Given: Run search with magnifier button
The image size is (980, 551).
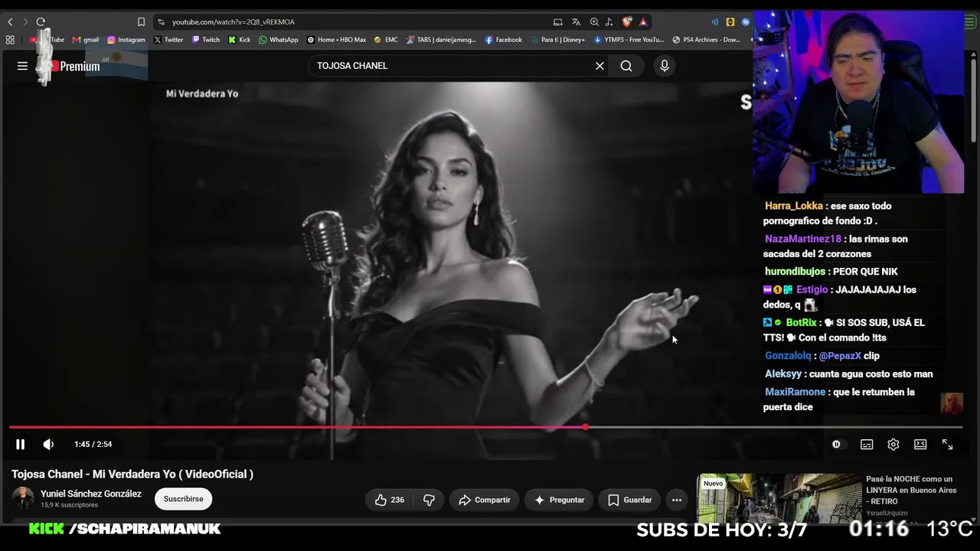Looking at the screenshot, I should (x=626, y=66).
